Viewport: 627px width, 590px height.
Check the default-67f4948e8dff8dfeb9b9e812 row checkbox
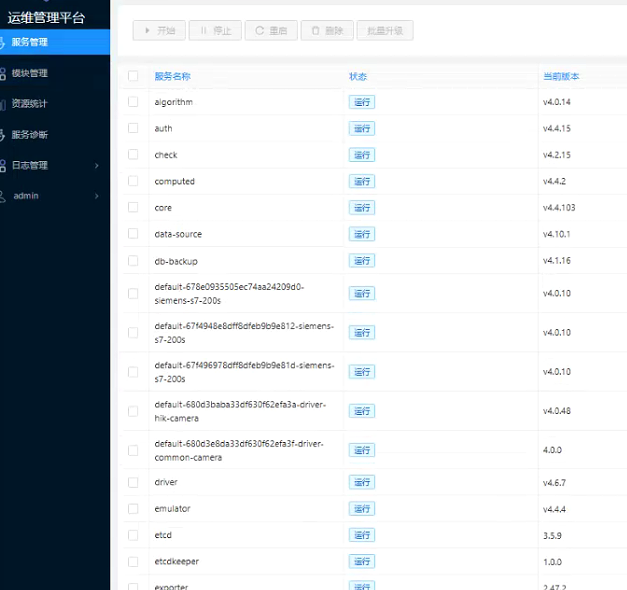(133, 333)
